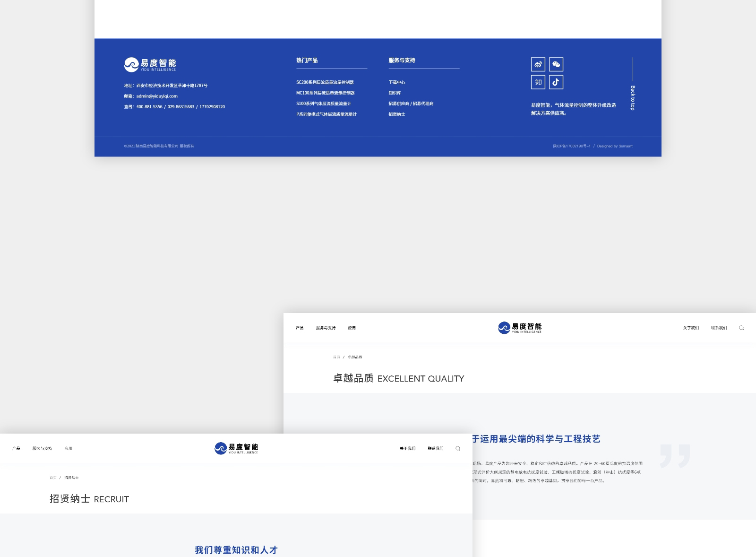Open the TikTok icon in the footer
This screenshot has height=557, width=756.
556,82
